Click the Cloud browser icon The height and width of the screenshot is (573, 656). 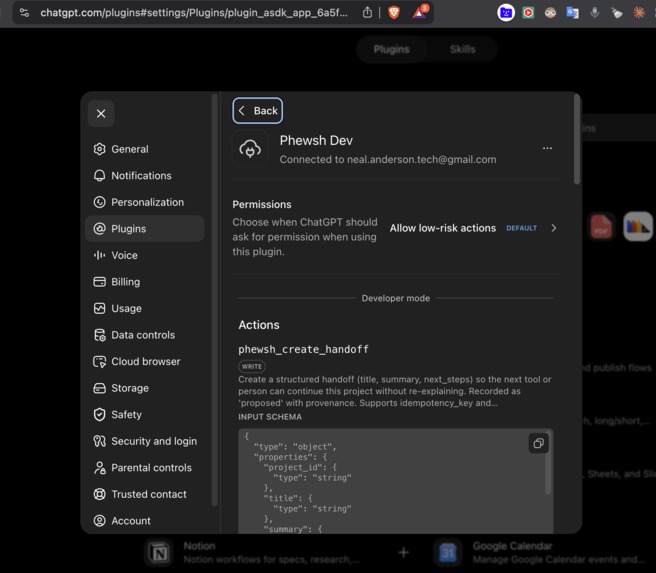click(100, 362)
